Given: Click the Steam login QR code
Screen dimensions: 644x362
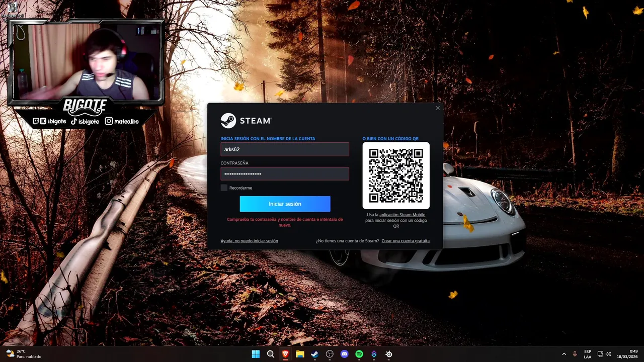Looking at the screenshot, I should [396, 175].
